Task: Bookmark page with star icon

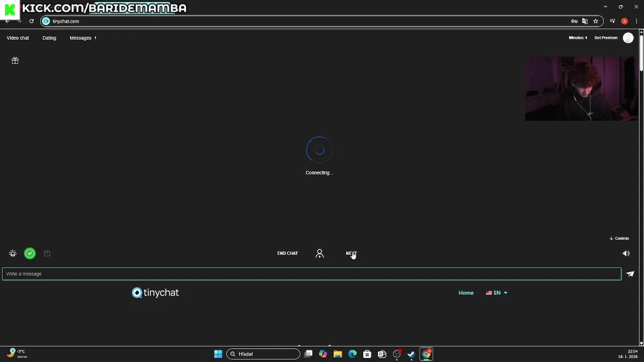Action: click(596, 21)
